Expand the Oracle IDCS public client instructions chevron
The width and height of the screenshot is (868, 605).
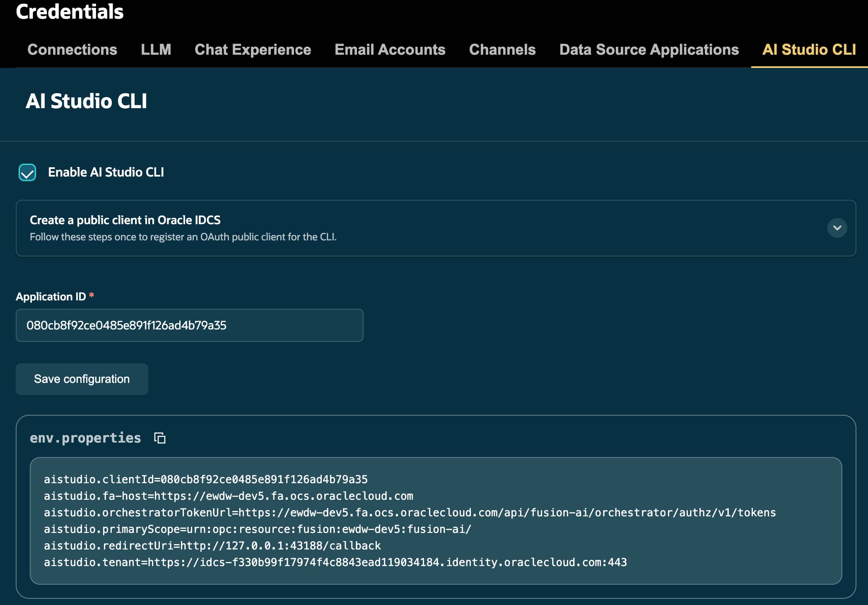[837, 228]
